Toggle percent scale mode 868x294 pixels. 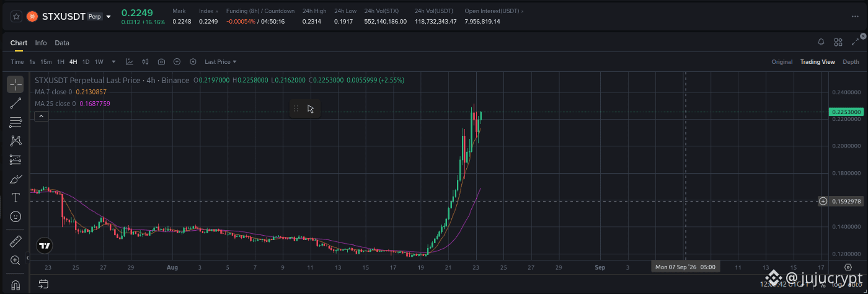(x=822, y=284)
